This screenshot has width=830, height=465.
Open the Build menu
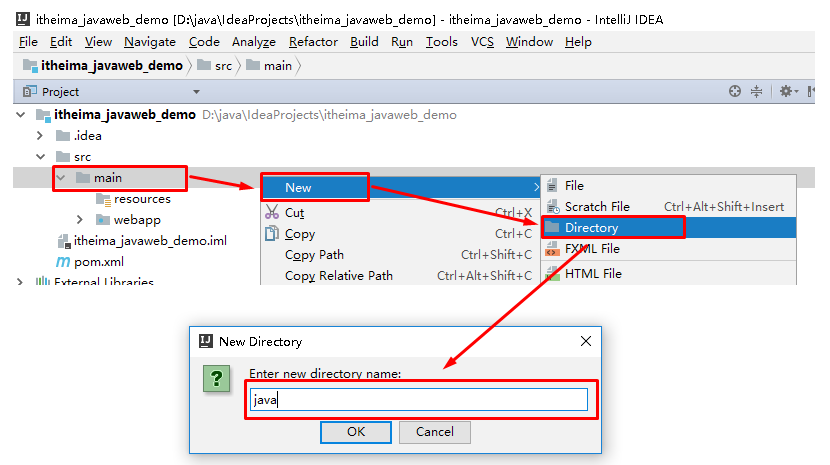click(364, 42)
